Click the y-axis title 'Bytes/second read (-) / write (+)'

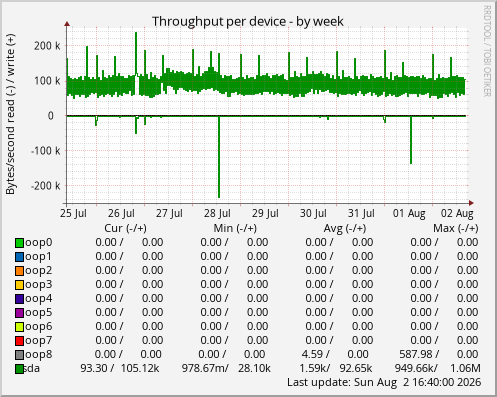click(10, 114)
